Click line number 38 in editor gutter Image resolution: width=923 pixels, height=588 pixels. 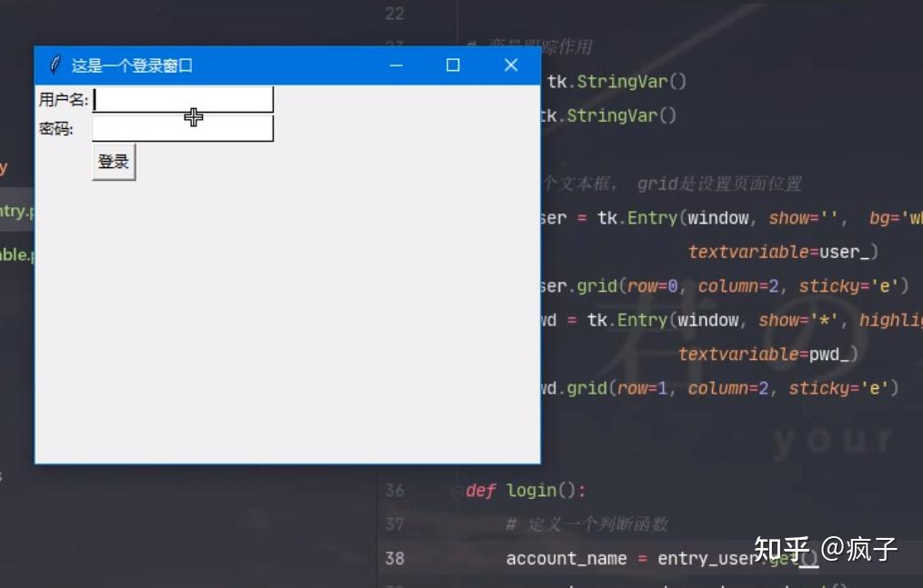point(395,559)
